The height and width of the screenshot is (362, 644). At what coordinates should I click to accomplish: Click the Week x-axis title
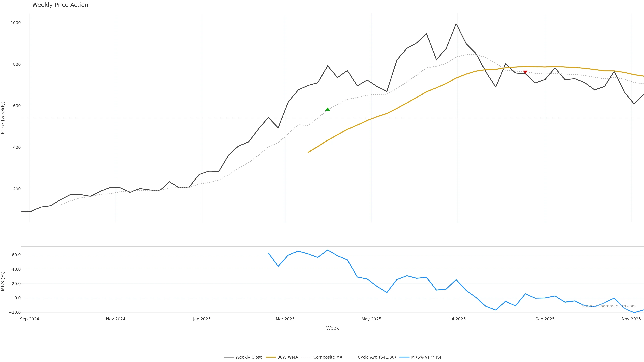pyautogui.click(x=332, y=328)
